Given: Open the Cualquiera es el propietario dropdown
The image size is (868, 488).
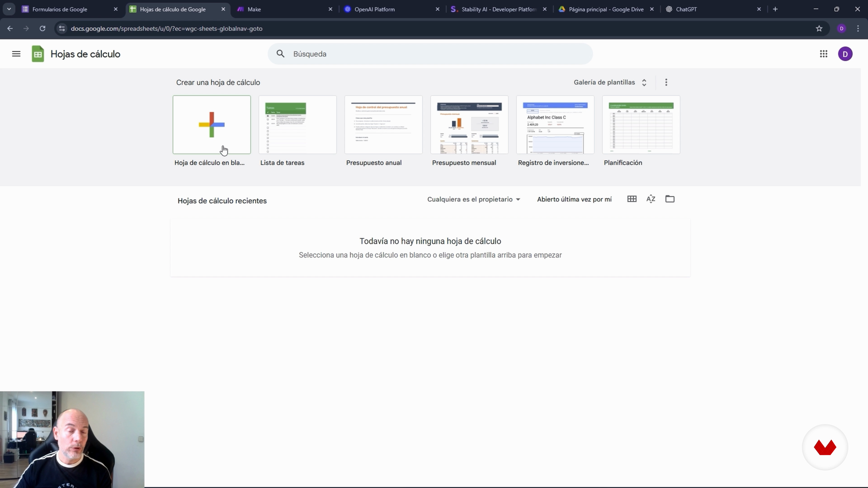Looking at the screenshot, I should (x=473, y=199).
